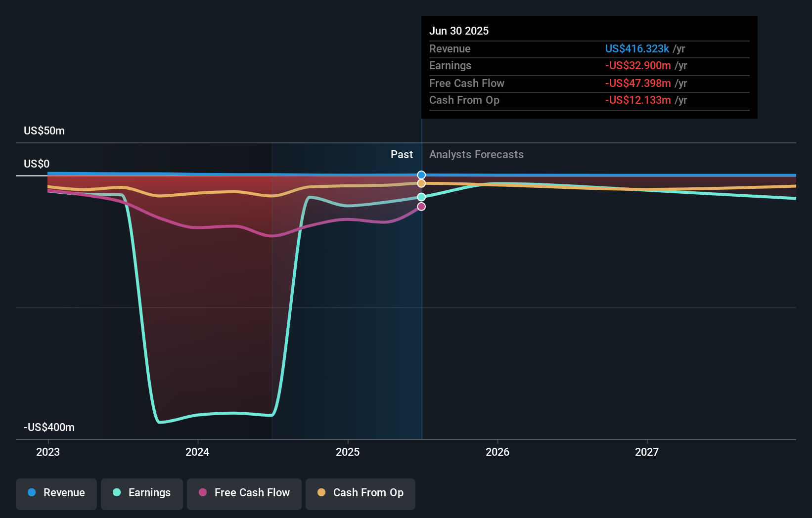Click the Free Cash Flow legend color dot
The image size is (812, 518).
(x=203, y=492)
